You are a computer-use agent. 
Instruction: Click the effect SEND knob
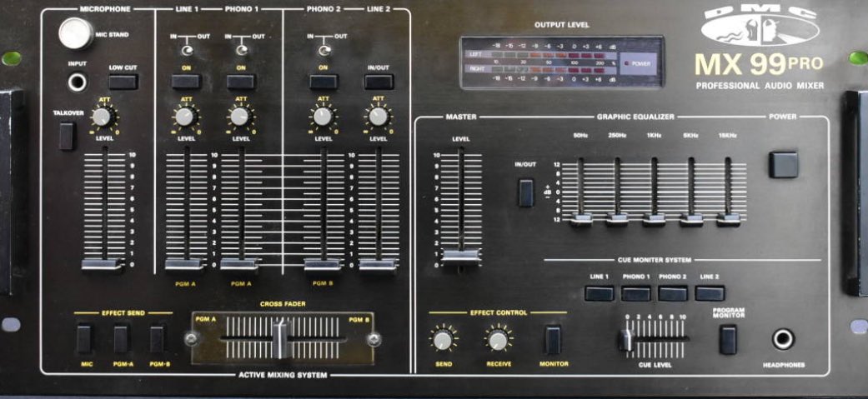pyautogui.click(x=443, y=340)
